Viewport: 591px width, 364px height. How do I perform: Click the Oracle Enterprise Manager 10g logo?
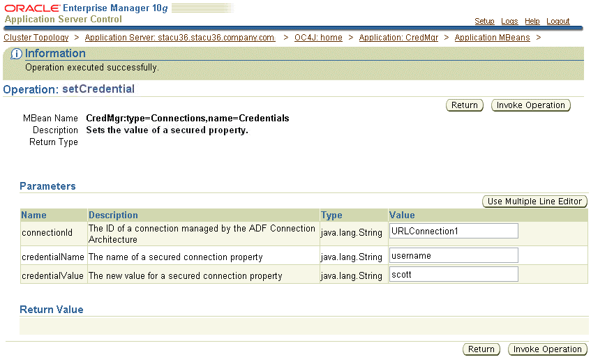tap(86, 8)
